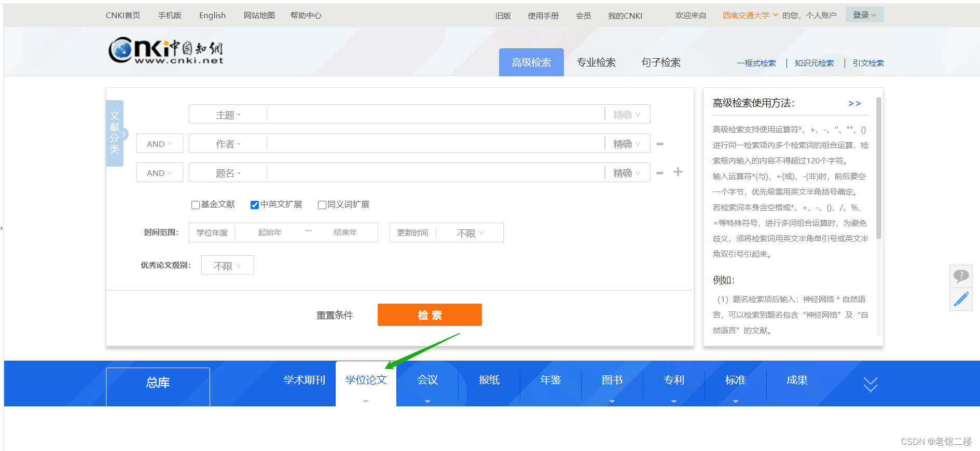
Task: Open the 帮助中心 link
Action: pos(306,15)
